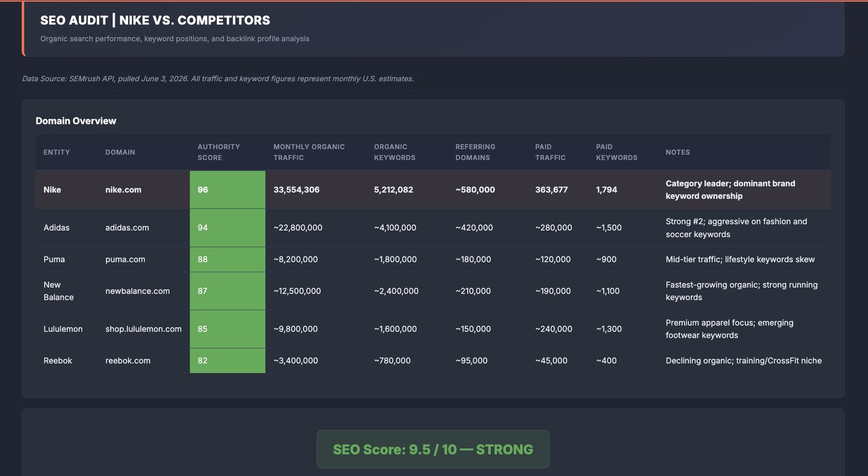Click Puma's green authority score 88
868x476 pixels.
pos(227,260)
